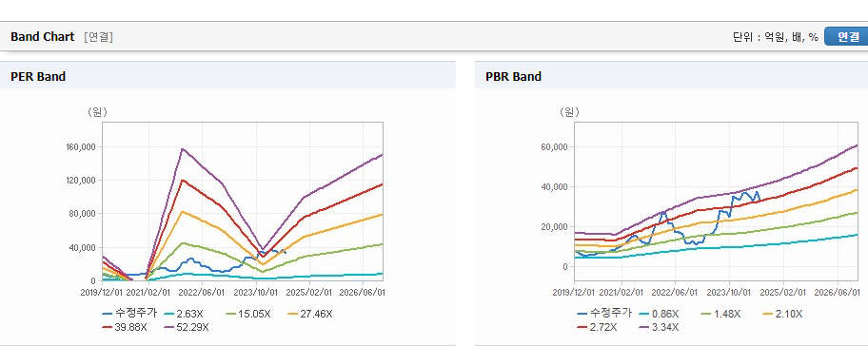The image size is (868, 346).
Task: Toggle 39.88X legend entry
Action: point(126,327)
